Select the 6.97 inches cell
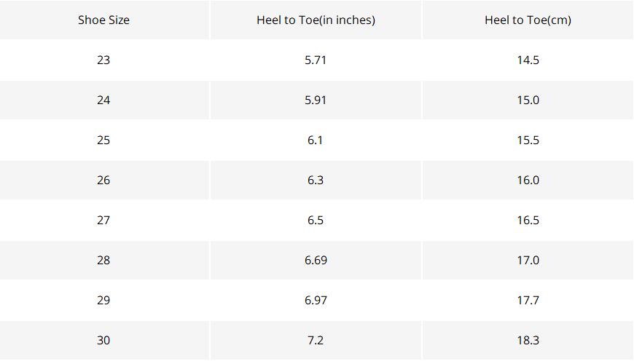Image resolution: width=634 pixels, height=364 pixels. point(316,300)
